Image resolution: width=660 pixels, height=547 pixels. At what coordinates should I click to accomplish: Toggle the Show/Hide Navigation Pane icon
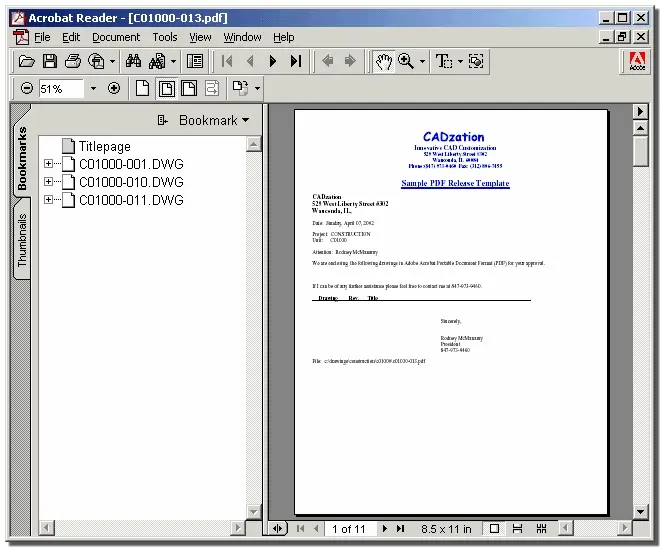[195, 62]
